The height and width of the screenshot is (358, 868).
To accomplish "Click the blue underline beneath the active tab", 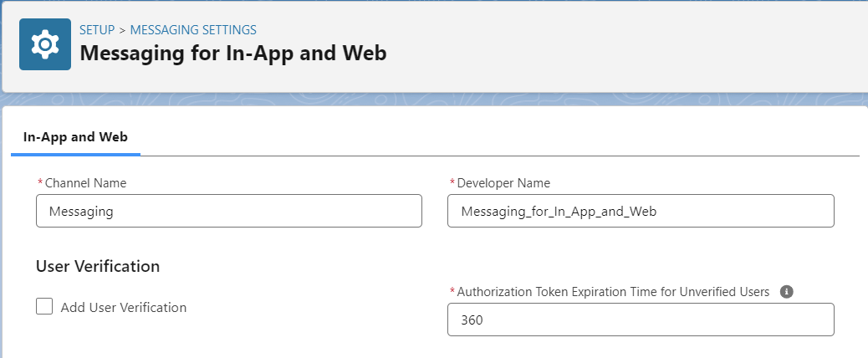I will (75, 155).
